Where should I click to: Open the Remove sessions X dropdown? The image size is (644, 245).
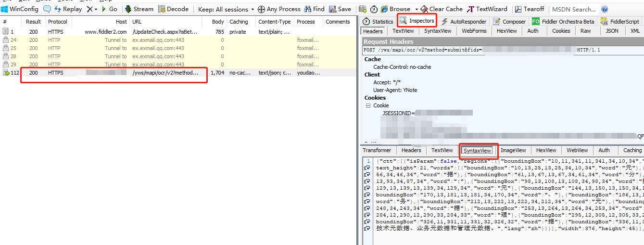[x=92, y=9]
